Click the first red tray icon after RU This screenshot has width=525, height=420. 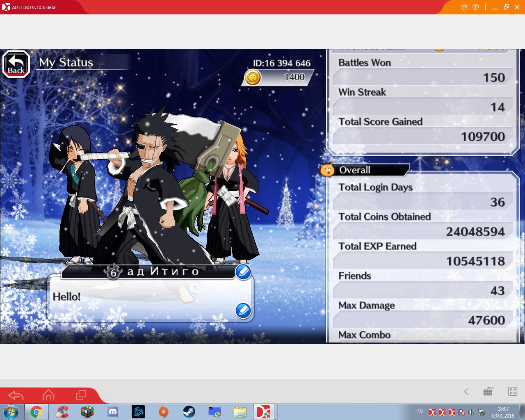click(x=432, y=412)
